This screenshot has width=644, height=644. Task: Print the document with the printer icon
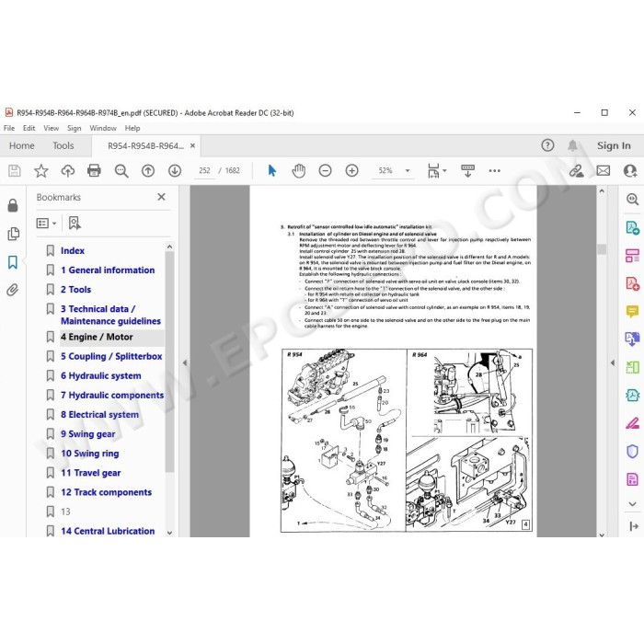coord(94,170)
